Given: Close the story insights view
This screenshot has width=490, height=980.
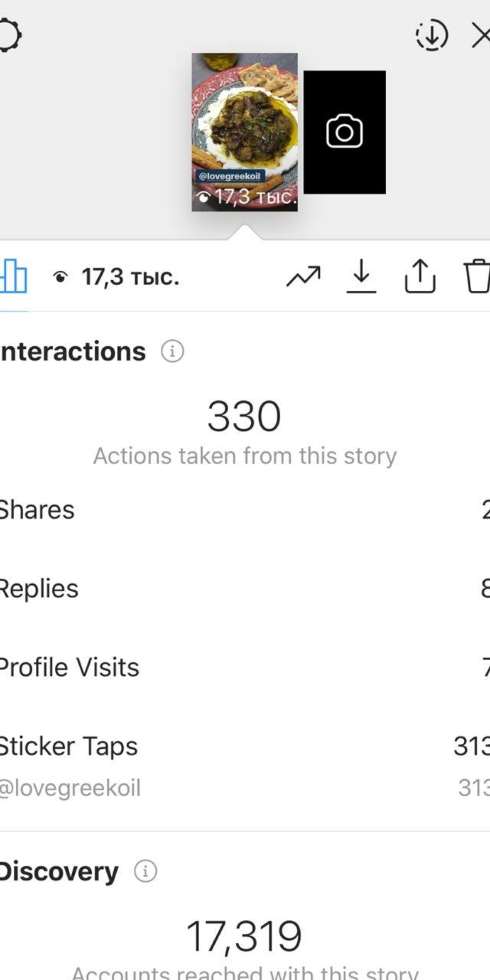Looking at the screenshot, I should 481,35.
